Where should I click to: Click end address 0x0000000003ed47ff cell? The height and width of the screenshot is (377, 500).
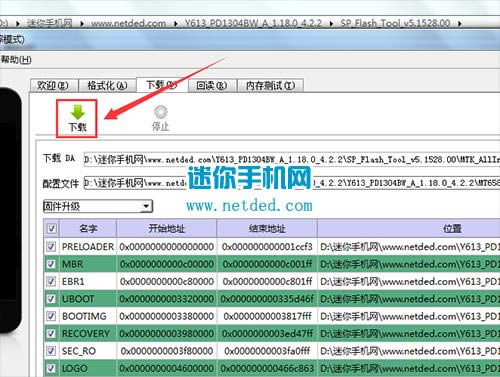pos(267,333)
